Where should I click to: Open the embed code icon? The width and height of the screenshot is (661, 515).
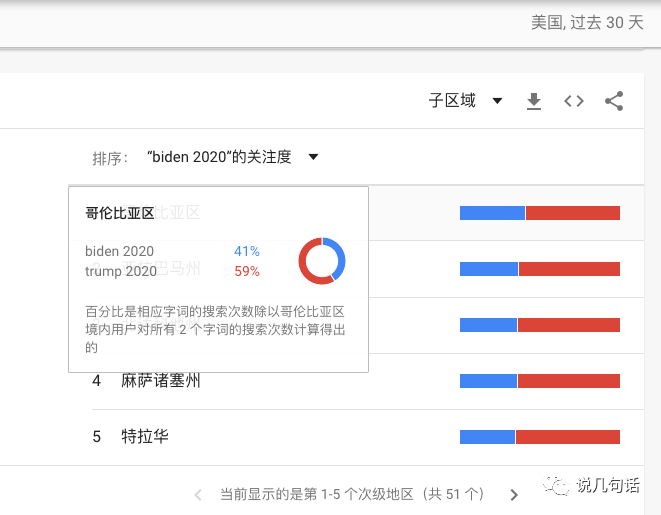[574, 101]
